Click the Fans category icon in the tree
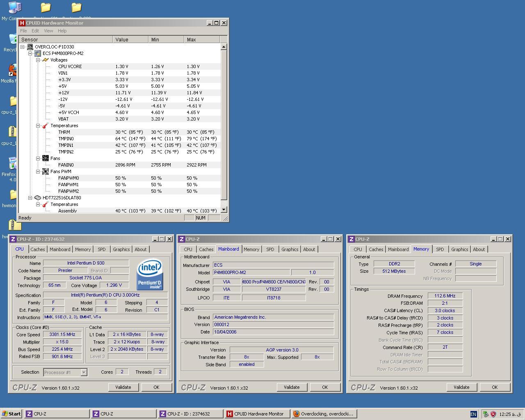Screen dimensions: 525x420 coord(46,158)
